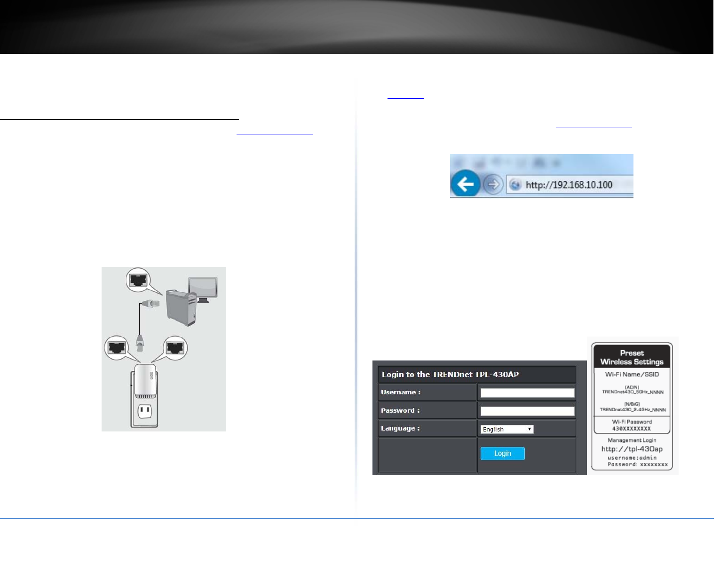
Task: Click the 'http://tpl-430ap' address on sticker
Action: [x=632, y=449]
